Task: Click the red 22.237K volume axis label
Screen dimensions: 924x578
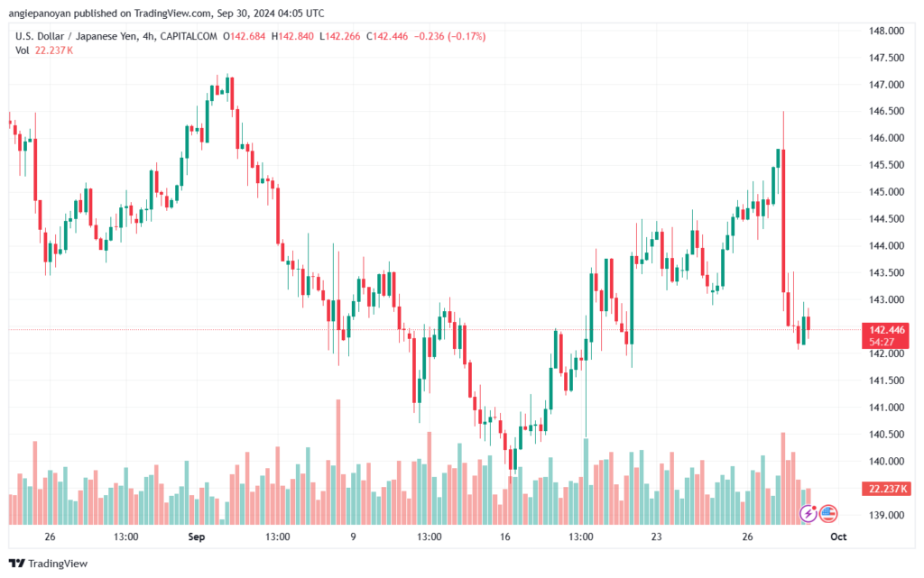Action: pyautogui.click(x=886, y=489)
